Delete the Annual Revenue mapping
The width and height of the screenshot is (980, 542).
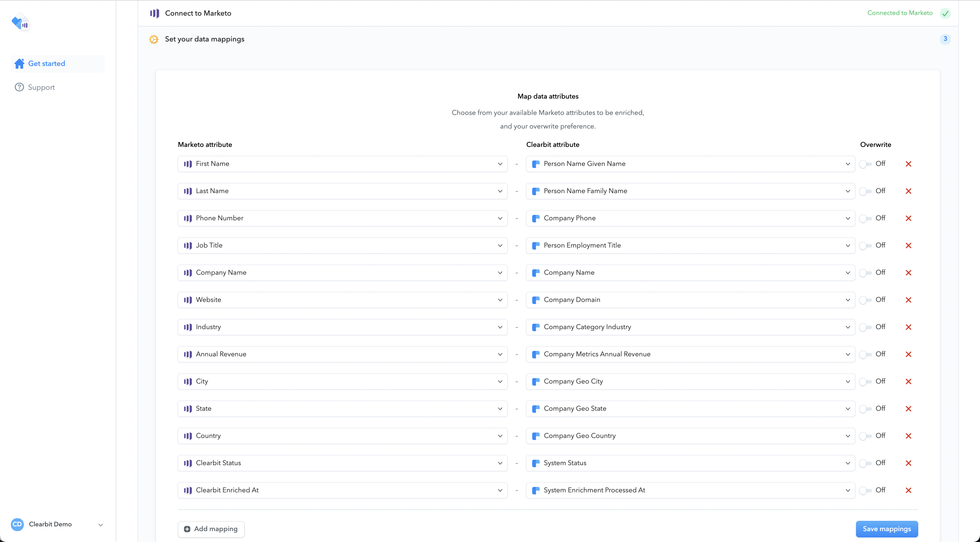tap(909, 354)
